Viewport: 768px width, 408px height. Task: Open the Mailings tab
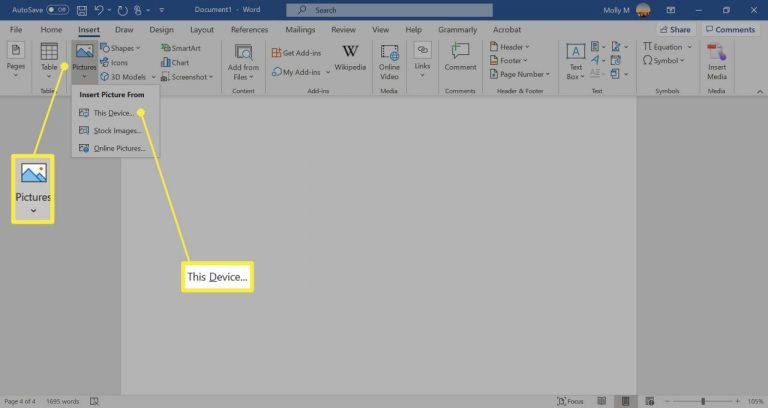[300, 29]
